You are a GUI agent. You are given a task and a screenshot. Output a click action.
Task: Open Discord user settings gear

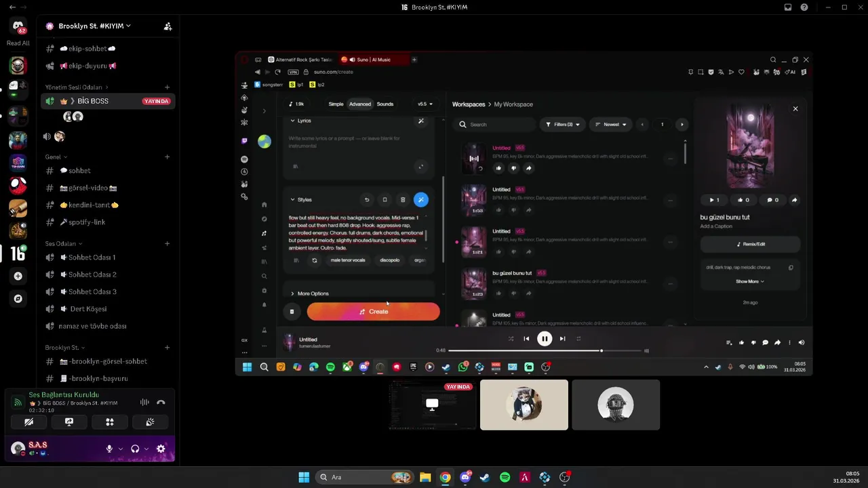tap(161, 449)
